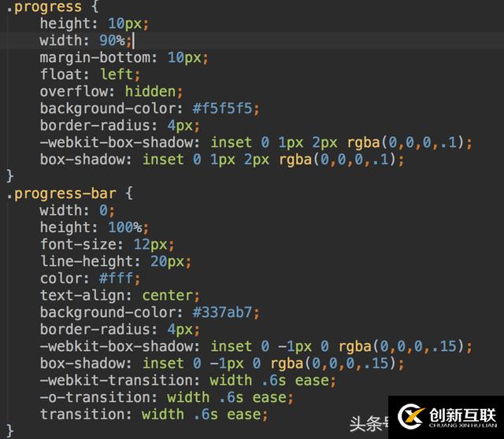Viewport: 504px width, 439px height.
Task: Click the 'text-align: center;' declaration
Action: pos(120,296)
